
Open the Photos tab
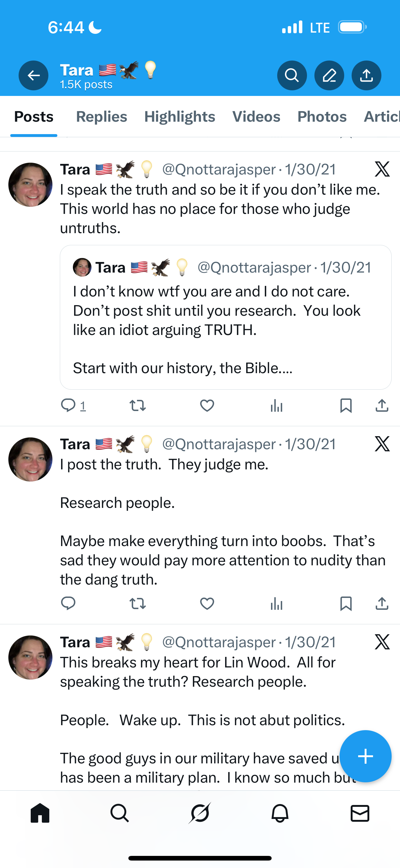click(x=322, y=117)
